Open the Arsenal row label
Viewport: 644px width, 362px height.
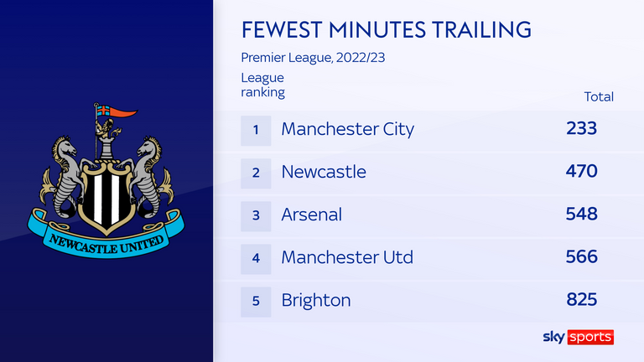click(311, 215)
